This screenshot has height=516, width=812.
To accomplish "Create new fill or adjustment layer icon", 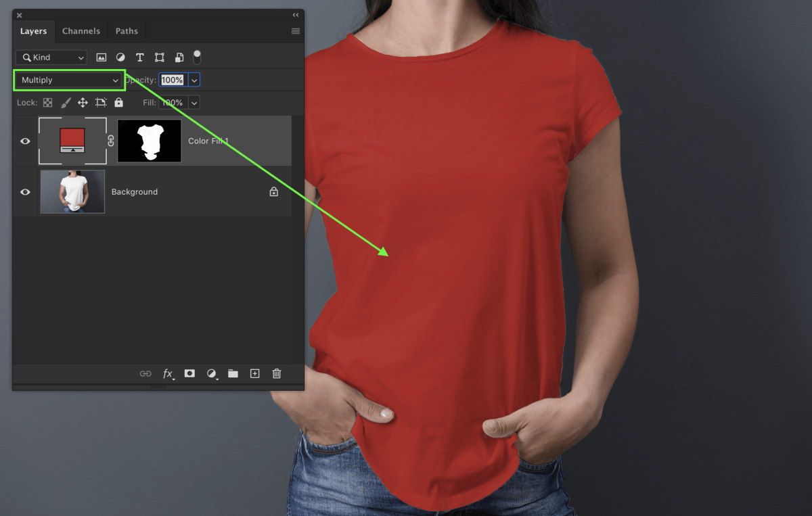I will [212, 373].
